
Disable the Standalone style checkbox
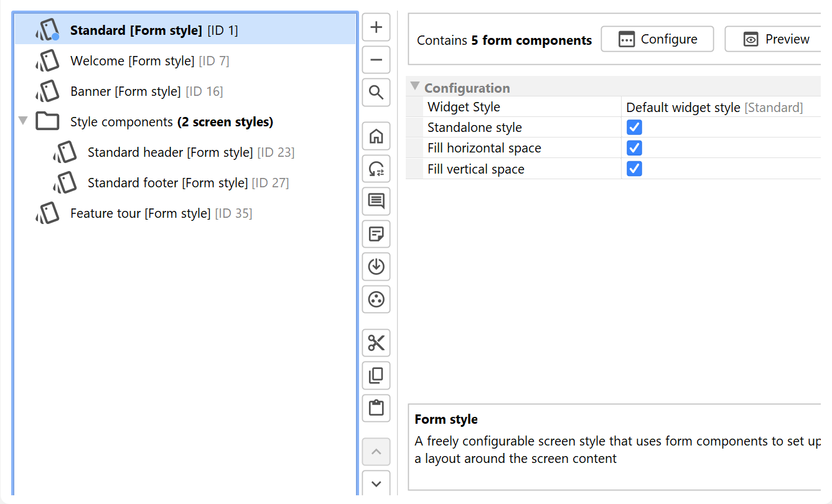click(634, 128)
